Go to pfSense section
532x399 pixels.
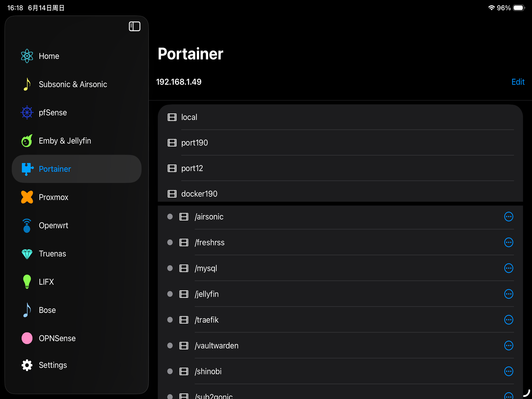point(77,112)
